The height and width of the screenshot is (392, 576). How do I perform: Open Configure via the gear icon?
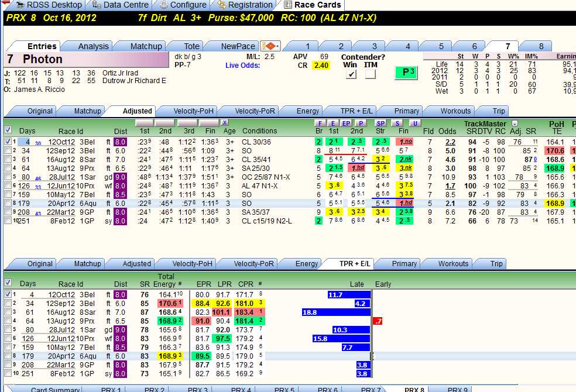[183, 5]
